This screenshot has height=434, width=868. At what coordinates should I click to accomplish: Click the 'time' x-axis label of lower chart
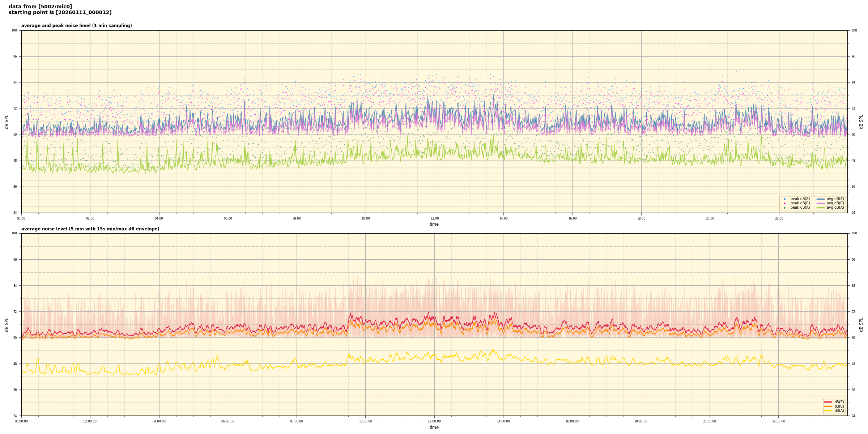434,427
